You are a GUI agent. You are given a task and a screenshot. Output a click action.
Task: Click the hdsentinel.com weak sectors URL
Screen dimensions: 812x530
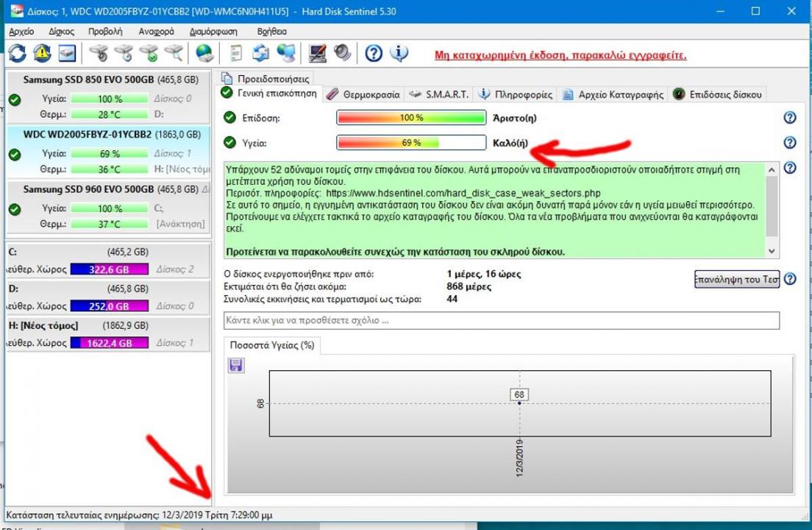[x=463, y=194]
